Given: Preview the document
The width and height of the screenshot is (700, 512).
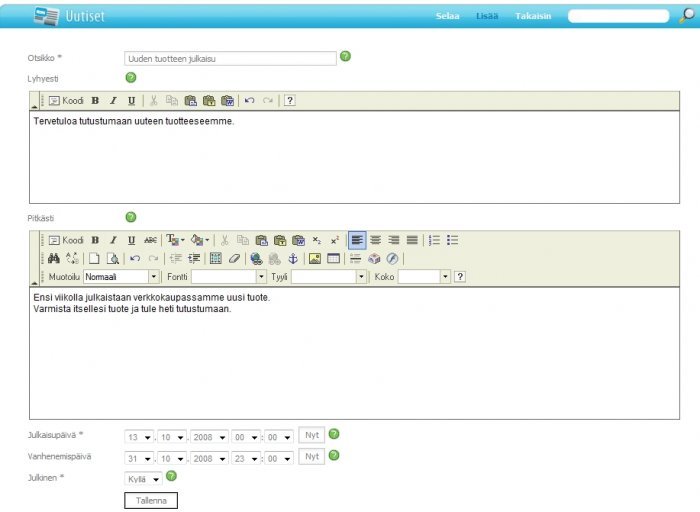Looking at the screenshot, I should (112, 258).
